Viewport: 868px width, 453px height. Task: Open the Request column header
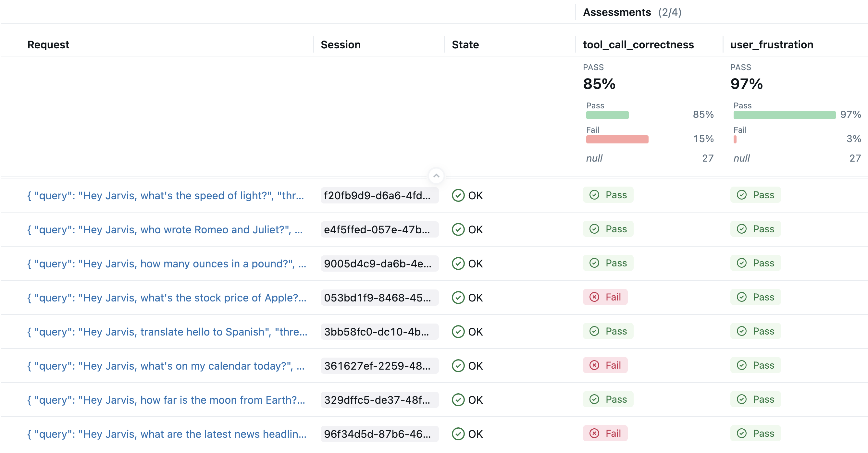pos(48,44)
